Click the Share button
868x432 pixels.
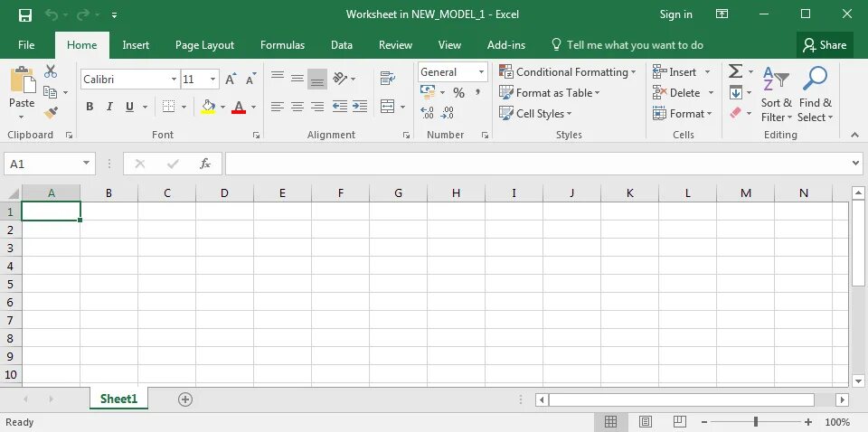point(825,45)
